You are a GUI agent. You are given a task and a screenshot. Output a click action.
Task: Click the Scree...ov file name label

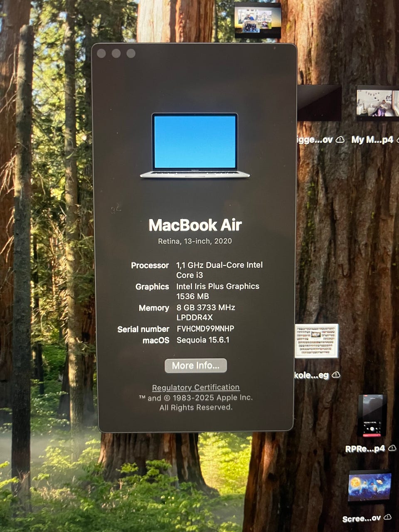point(362,519)
